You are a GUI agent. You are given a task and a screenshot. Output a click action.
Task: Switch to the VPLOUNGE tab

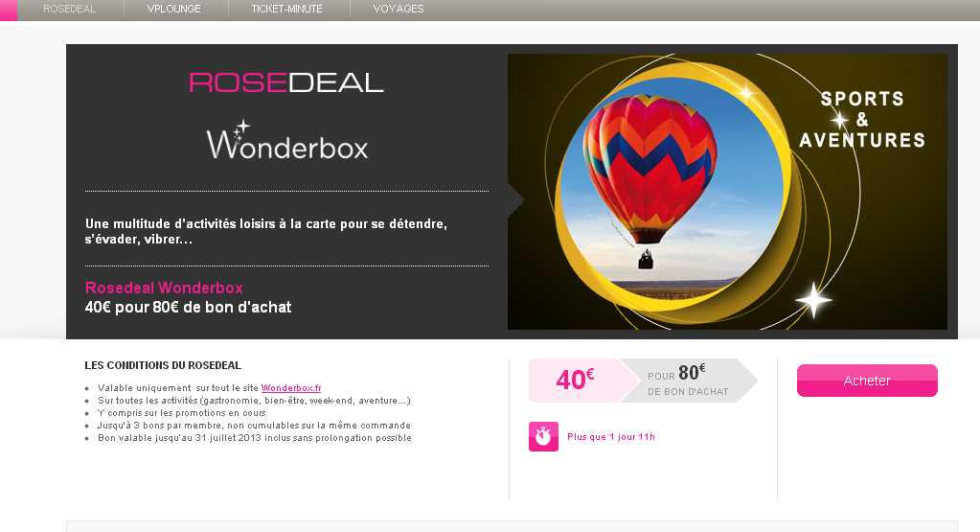(x=173, y=10)
